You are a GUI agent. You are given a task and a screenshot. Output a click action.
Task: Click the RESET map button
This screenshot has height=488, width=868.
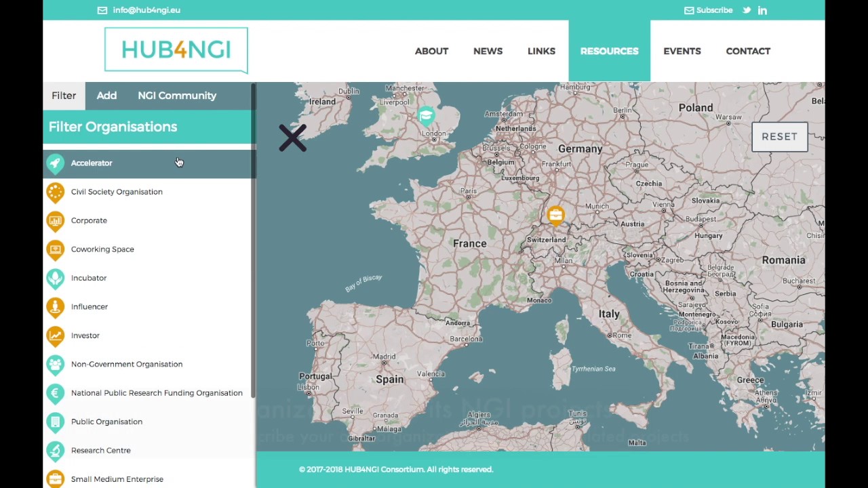(780, 137)
